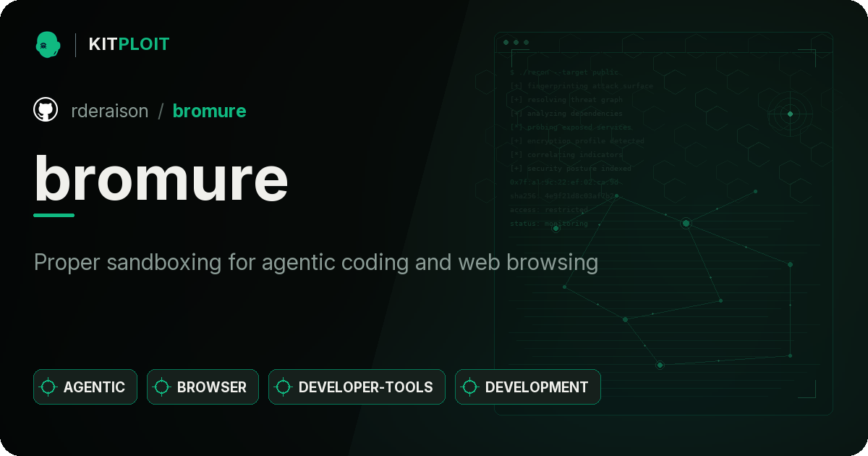868x456 pixels.
Task: Click the crosshair icon in DEVELOPMENT tag
Action: [470, 387]
